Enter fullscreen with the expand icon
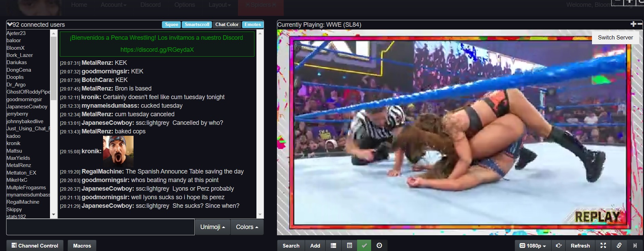 pyautogui.click(x=603, y=246)
